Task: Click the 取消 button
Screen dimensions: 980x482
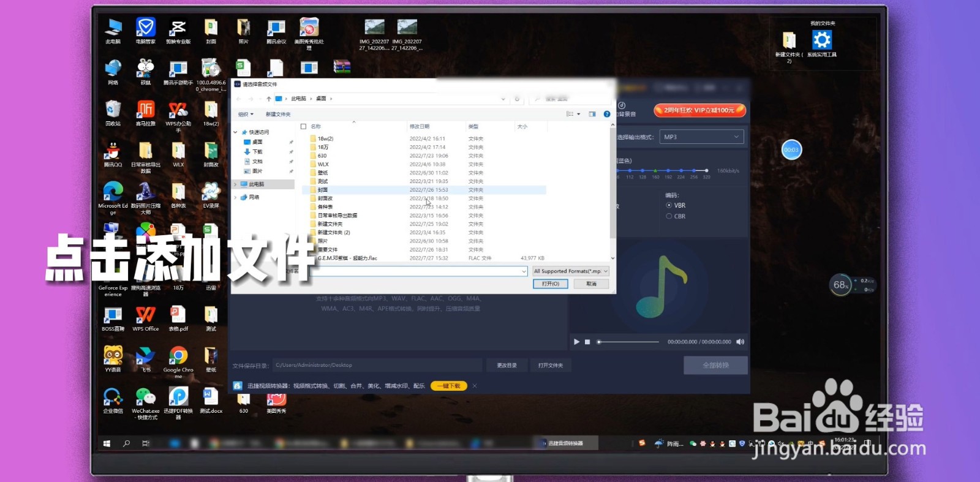Action: [x=591, y=284]
